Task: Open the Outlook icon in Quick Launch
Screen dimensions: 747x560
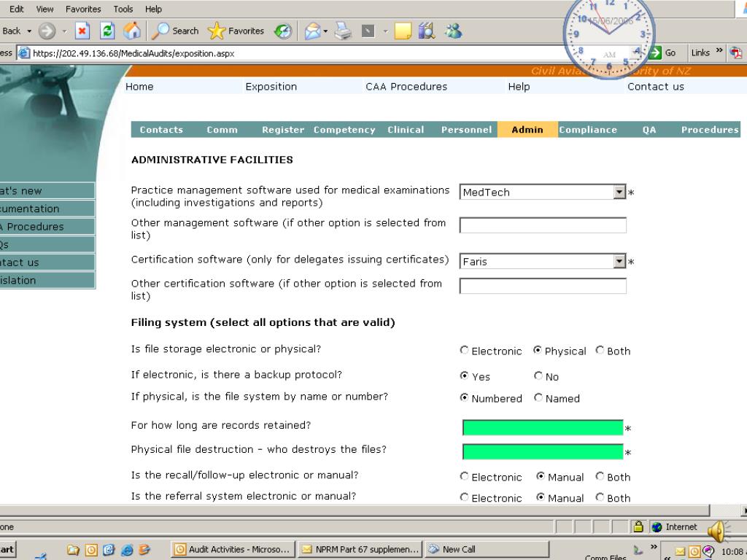Action: [91, 550]
